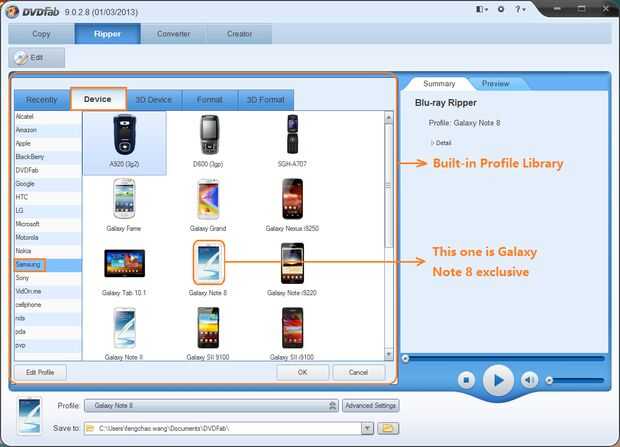Open the Format tab
This screenshot has height=447, width=620.
[210, 100]
